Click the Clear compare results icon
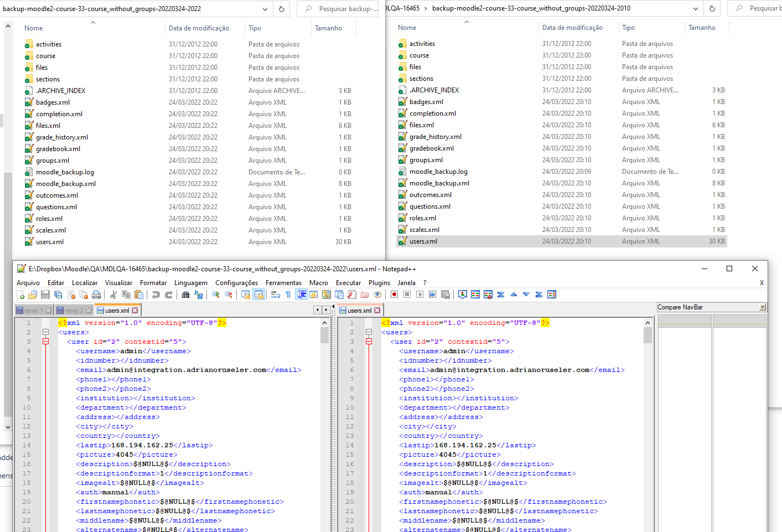Viewport: 782px width, 532px height. coord(488,295)
